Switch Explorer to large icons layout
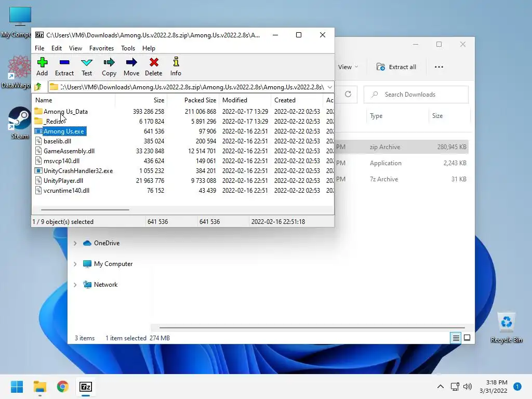532x399 pixels. click(467, 338)
